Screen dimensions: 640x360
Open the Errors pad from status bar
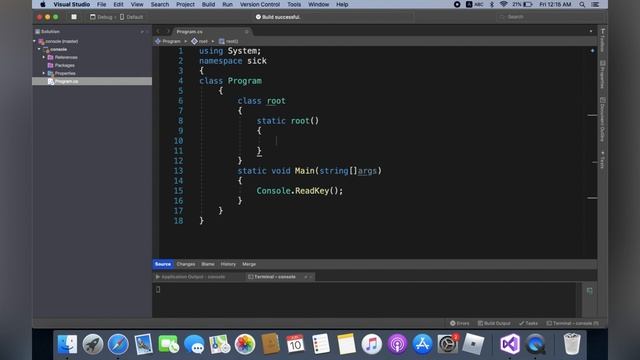pos(460,323)
